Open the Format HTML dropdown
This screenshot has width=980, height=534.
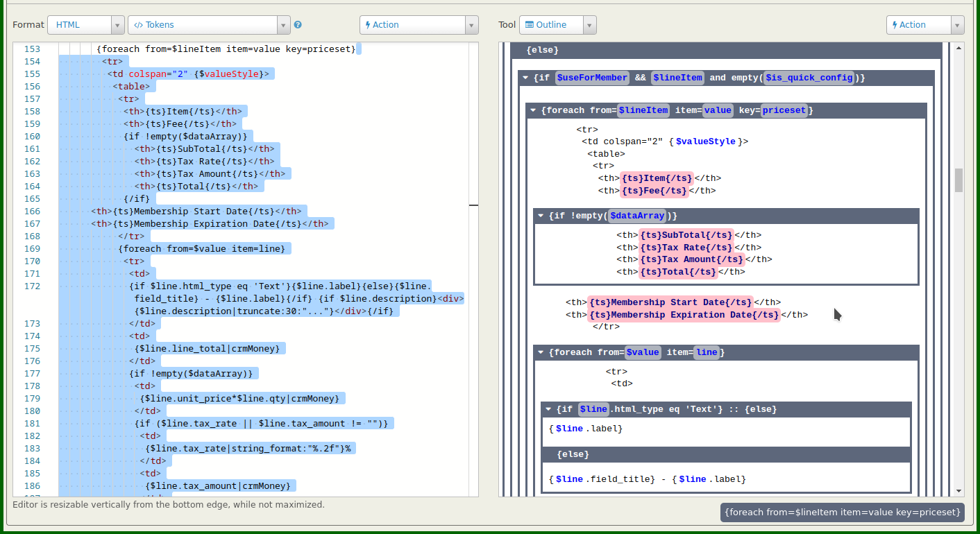(x=85, y=25)
